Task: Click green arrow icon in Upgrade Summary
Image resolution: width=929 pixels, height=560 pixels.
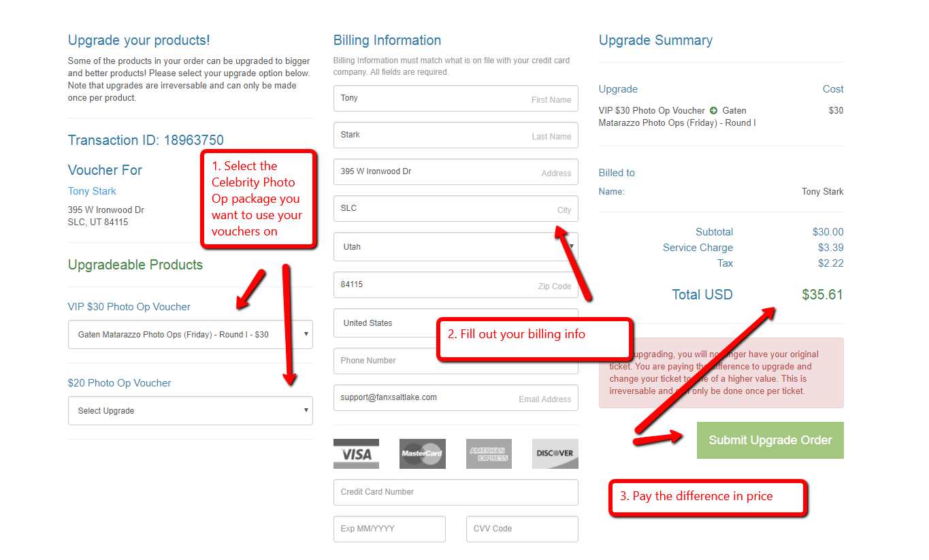Action: click(713, 110)
